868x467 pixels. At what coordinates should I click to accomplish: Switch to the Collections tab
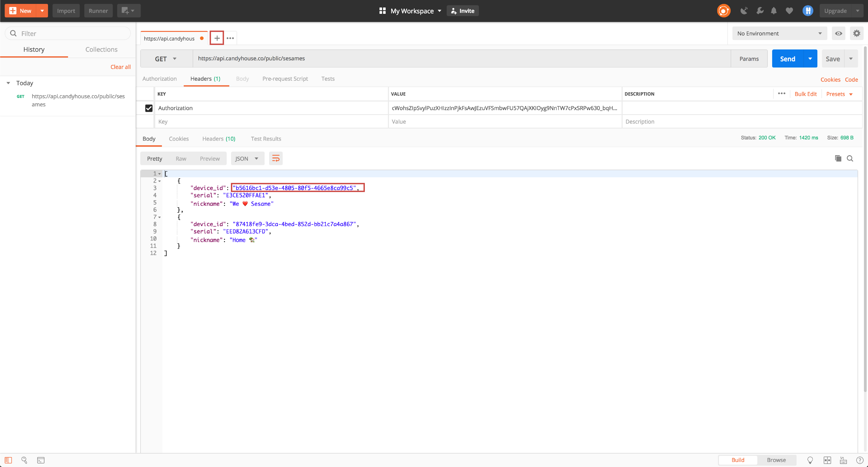(x=101, y=49)
